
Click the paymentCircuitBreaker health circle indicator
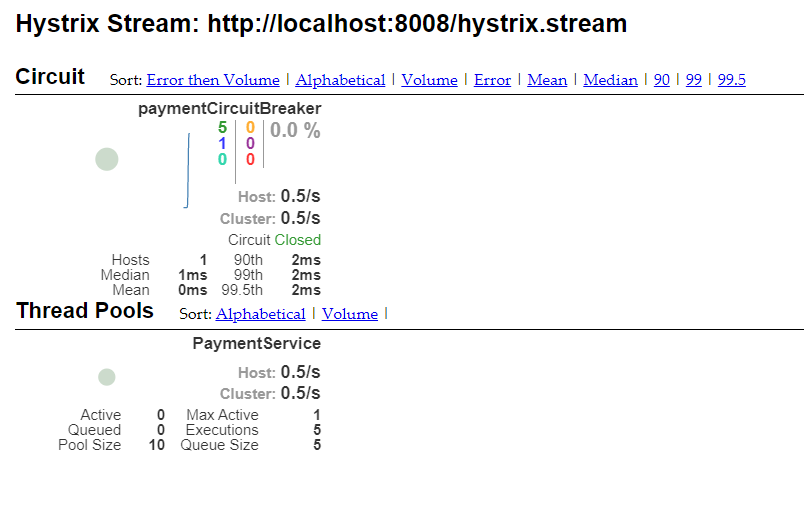107,159
